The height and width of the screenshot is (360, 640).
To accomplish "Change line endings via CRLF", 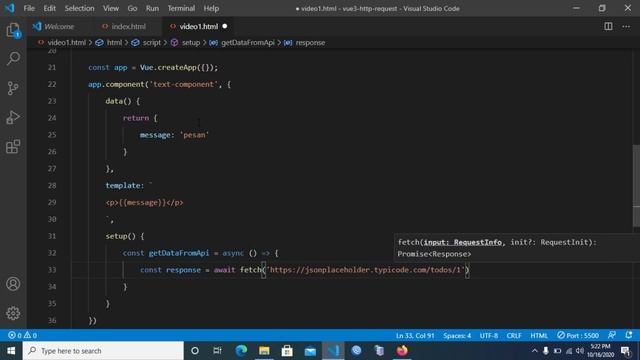I will [x=514, y=336].
